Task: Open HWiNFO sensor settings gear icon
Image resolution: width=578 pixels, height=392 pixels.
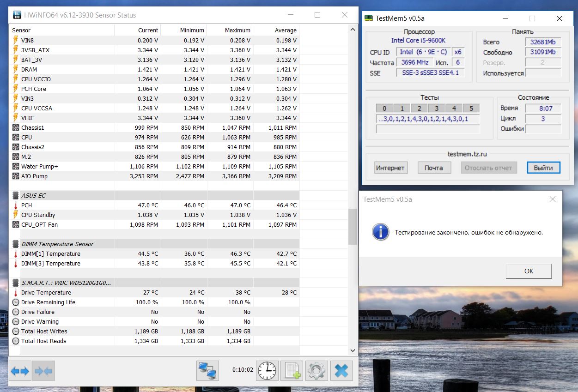Action: (316, 371)
